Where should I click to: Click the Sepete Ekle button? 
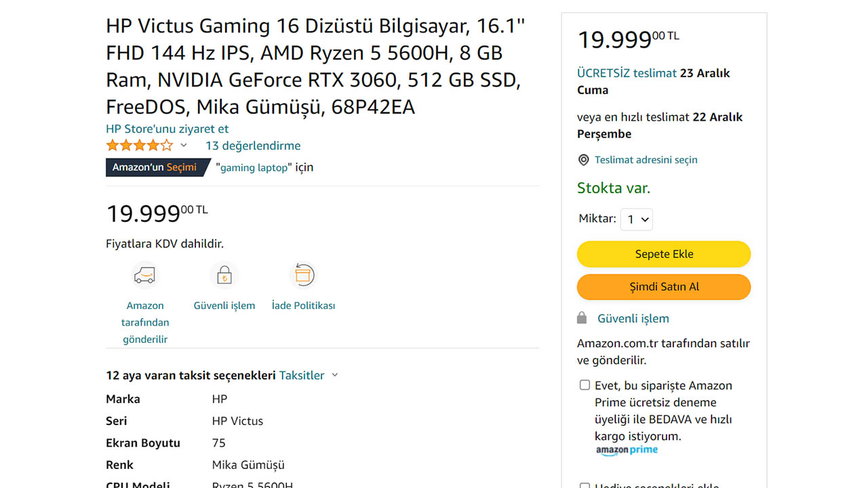click(663, 253)
